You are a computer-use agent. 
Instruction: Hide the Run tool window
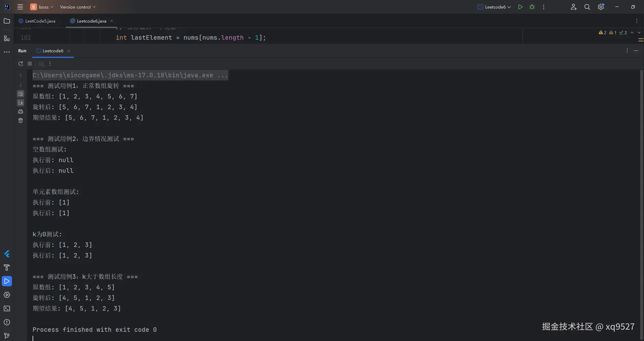coord(636,51)
